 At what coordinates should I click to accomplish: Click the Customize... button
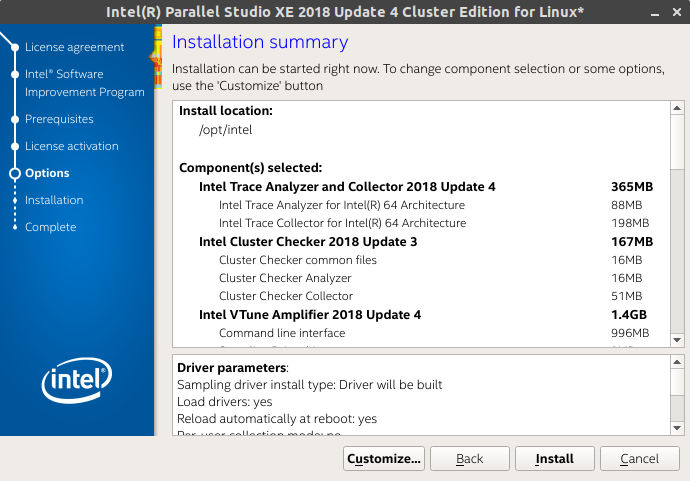coord(384,459)
